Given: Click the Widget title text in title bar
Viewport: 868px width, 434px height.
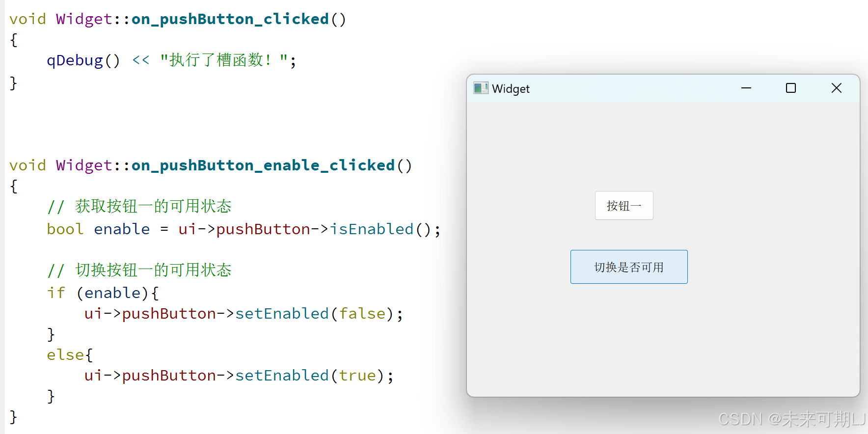Looking at the screenshot, I should [x=511, y=89].
